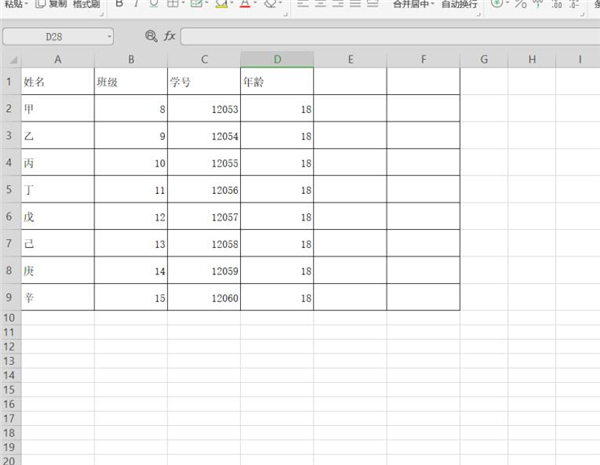This screenshot has height=465, width=600.
Task: Select column H header
Action: tap(532, 59)
